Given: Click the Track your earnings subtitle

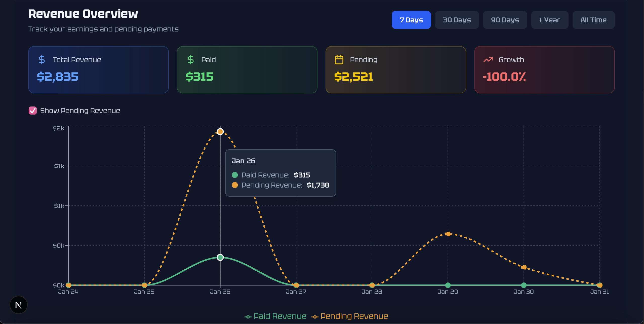Looking at the screenshot, I should point(103,29).
